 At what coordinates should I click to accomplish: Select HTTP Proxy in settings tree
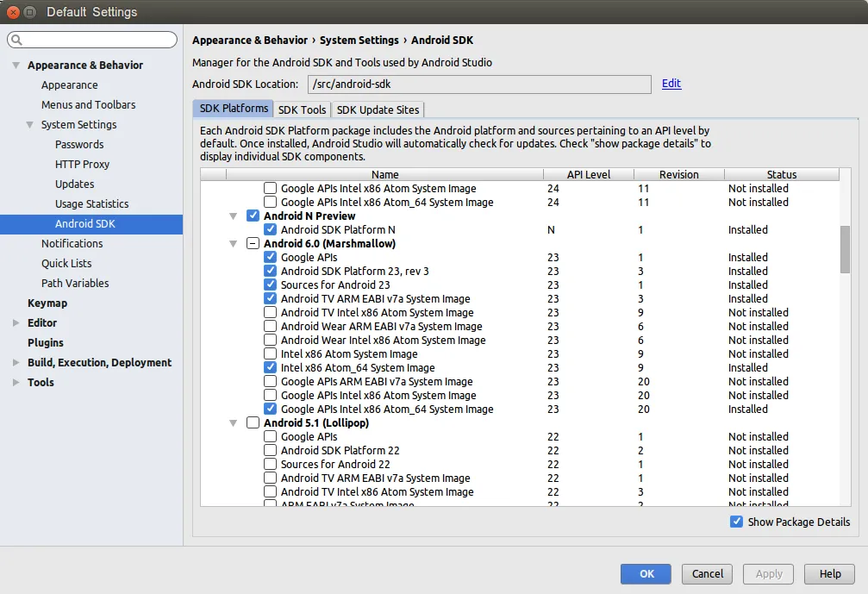[82, 164]
